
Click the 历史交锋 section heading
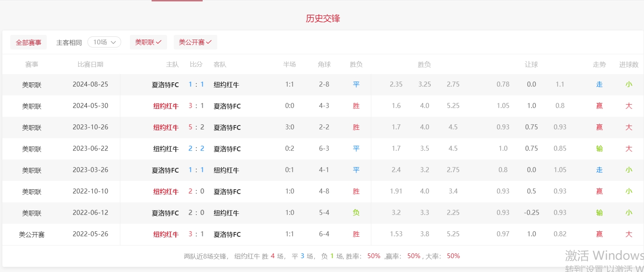[323, 19]
